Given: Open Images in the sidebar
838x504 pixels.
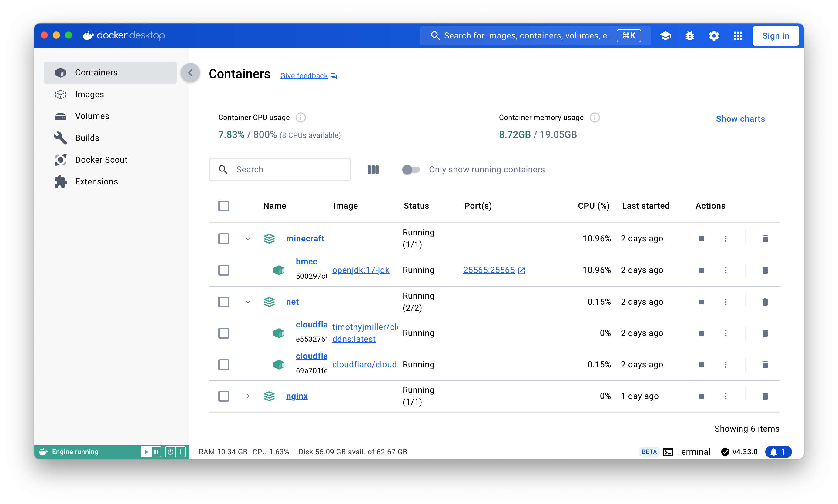Looking at the screenshot, I should click(x=110, y=94).
